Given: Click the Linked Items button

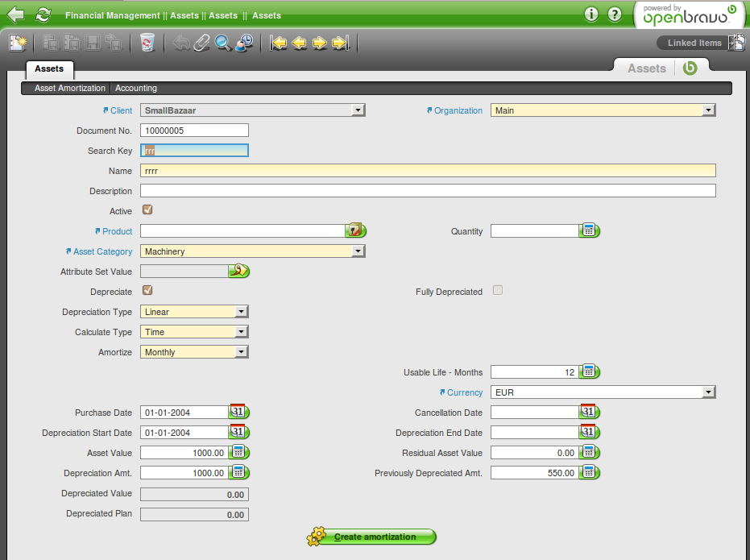Looking at the screenshot, I should pos(694,43).
